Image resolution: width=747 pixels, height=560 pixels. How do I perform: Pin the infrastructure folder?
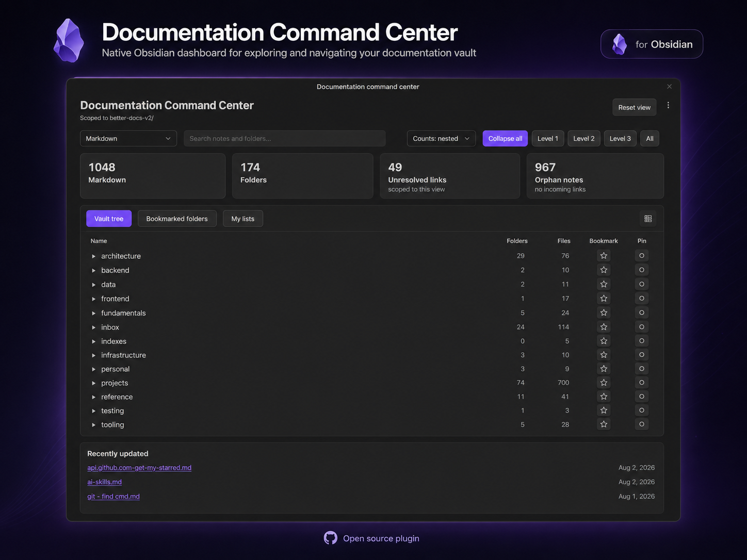pyautogui.click(x=642, y=355)
